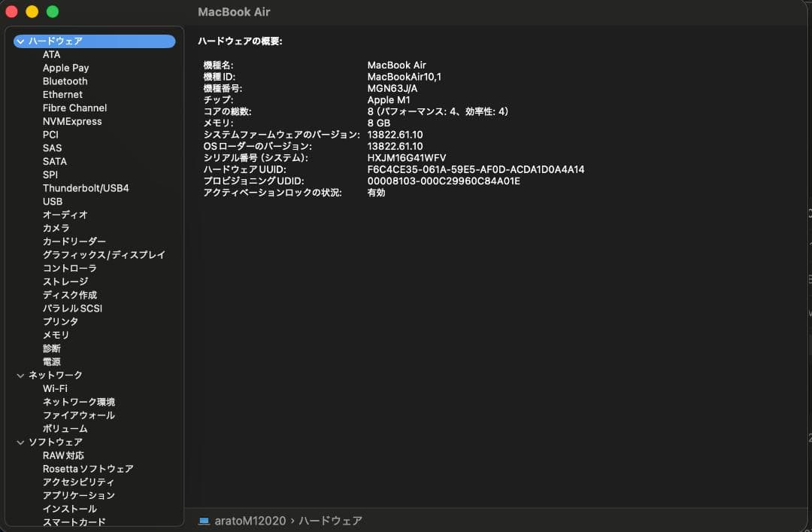Select Fibre Channel in the sidebar
This screenshot has height=532, width=812.
point(74,108)
